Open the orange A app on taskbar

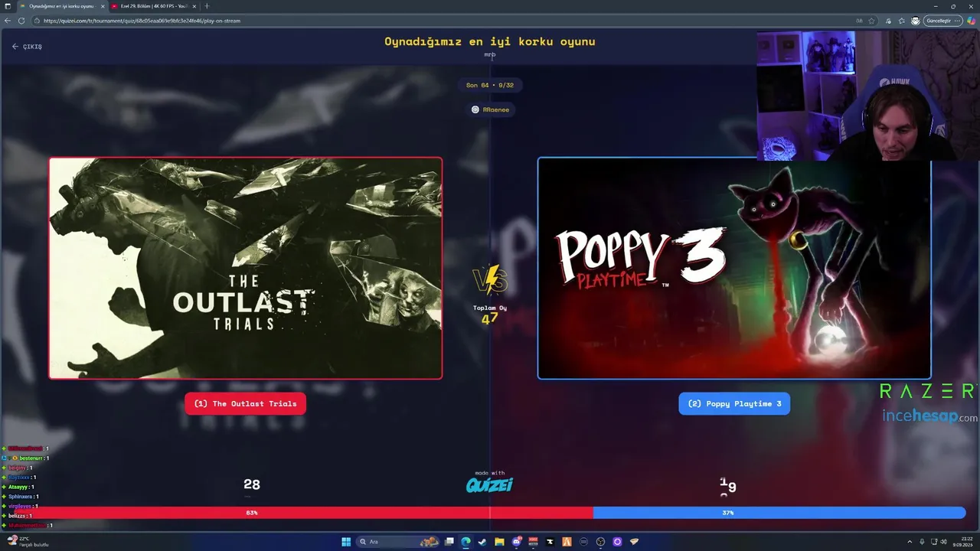pos(567,542)
